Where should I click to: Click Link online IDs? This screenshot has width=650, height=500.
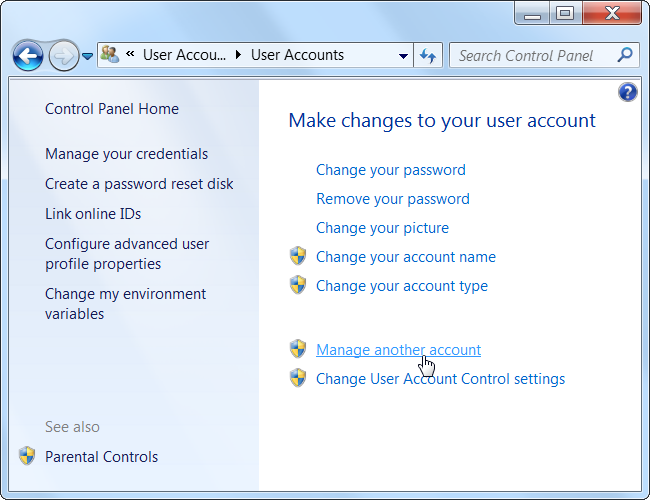tap(93, 214)
